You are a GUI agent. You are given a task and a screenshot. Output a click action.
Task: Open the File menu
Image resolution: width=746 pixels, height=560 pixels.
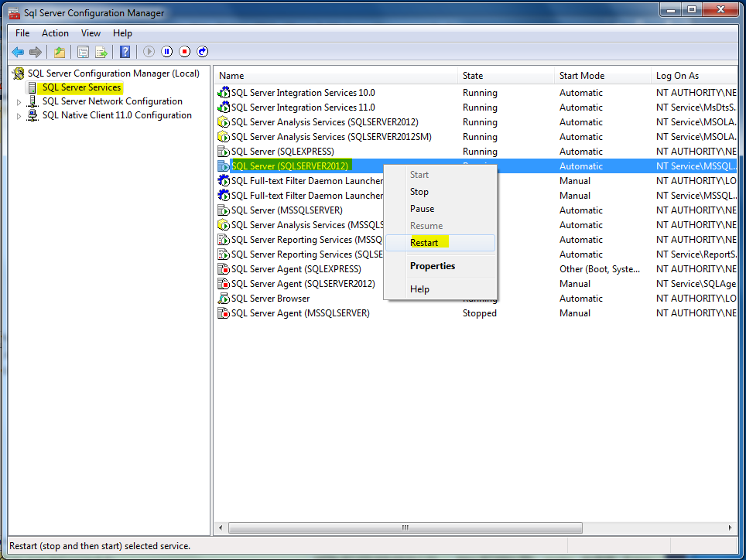(22, 33)
